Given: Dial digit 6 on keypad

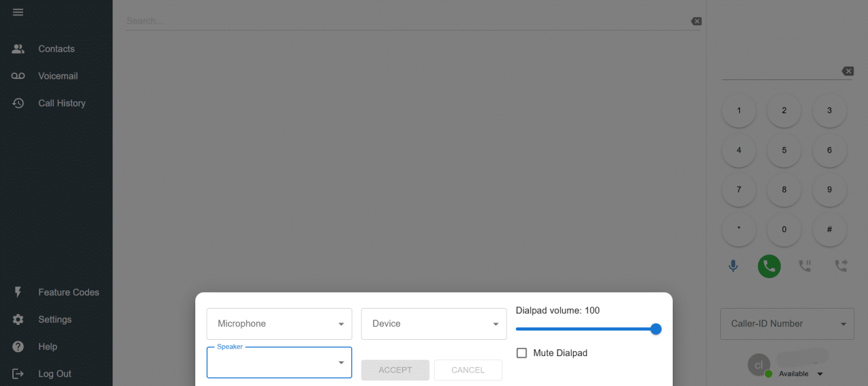Looking at the screenshot, I should [x=829, y=151].
